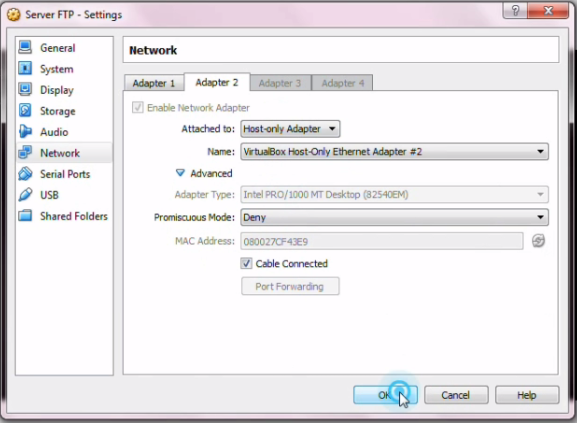
Task: Click the title bar question mark help button
Action: [x=515, y=10]
